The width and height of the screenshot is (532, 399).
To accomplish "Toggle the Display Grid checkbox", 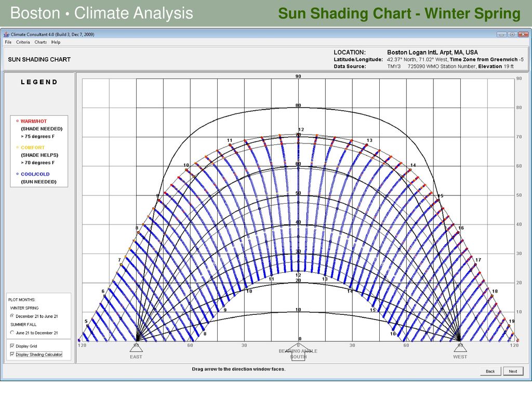I will pyautogui.click(x=12, y=346).
